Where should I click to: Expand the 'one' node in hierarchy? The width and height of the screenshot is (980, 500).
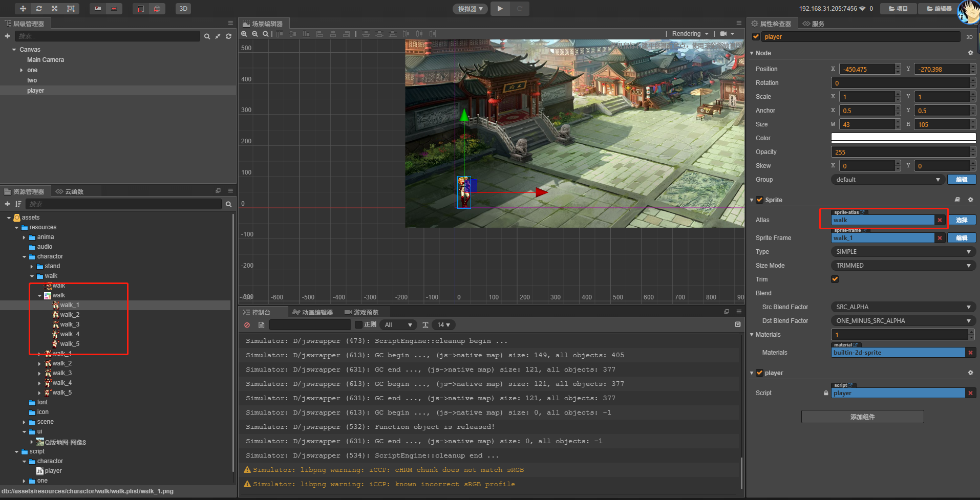(22, 70)
